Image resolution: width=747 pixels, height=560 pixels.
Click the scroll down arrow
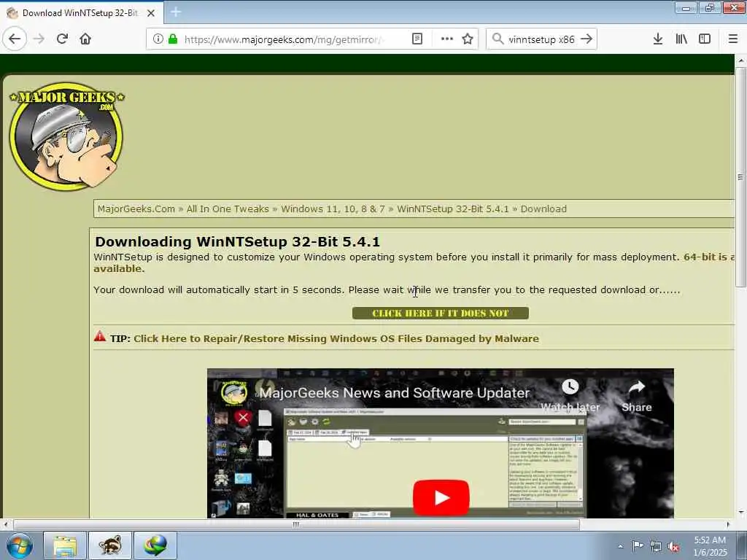click(740, 513)
